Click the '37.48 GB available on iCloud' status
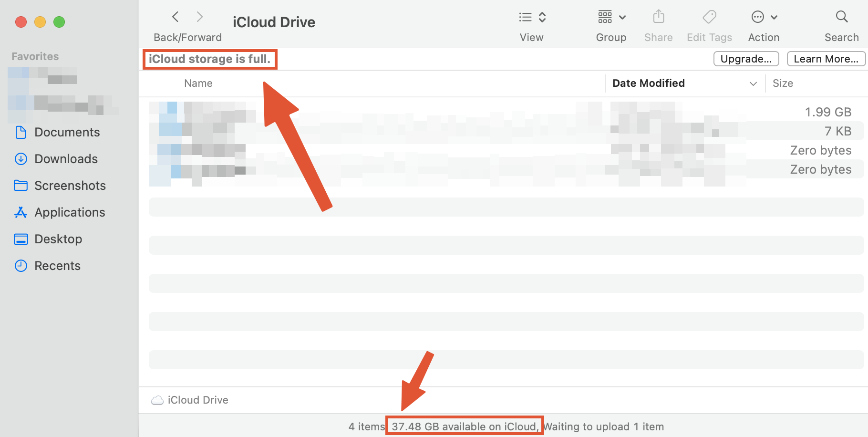This screenshot has width=868, height=437. point(464,427)
